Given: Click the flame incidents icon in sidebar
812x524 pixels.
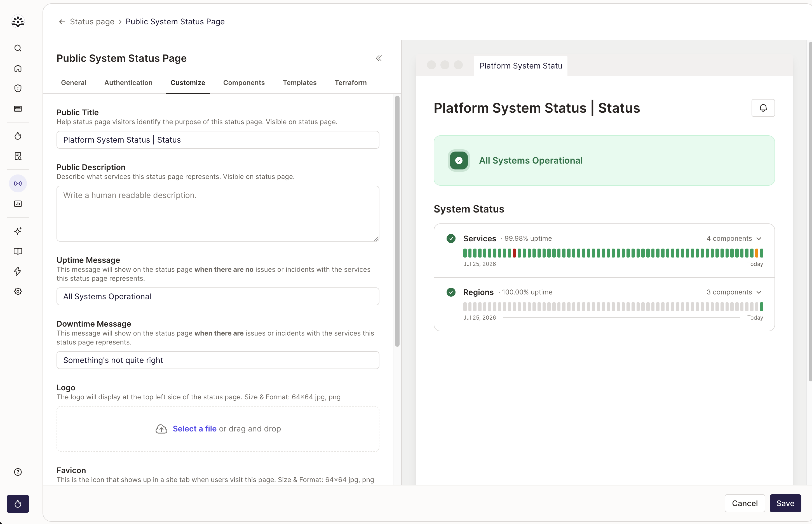Looking at the screenshot, I should (18, 136).
